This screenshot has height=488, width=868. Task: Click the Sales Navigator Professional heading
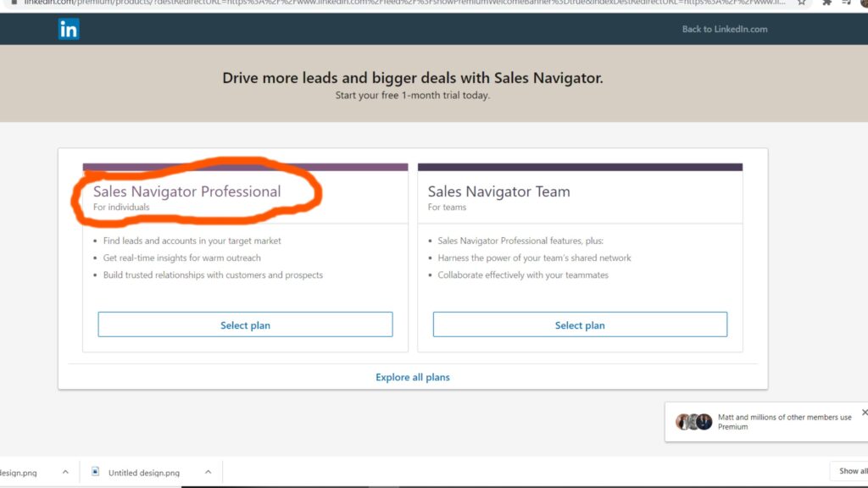point(187,191)
